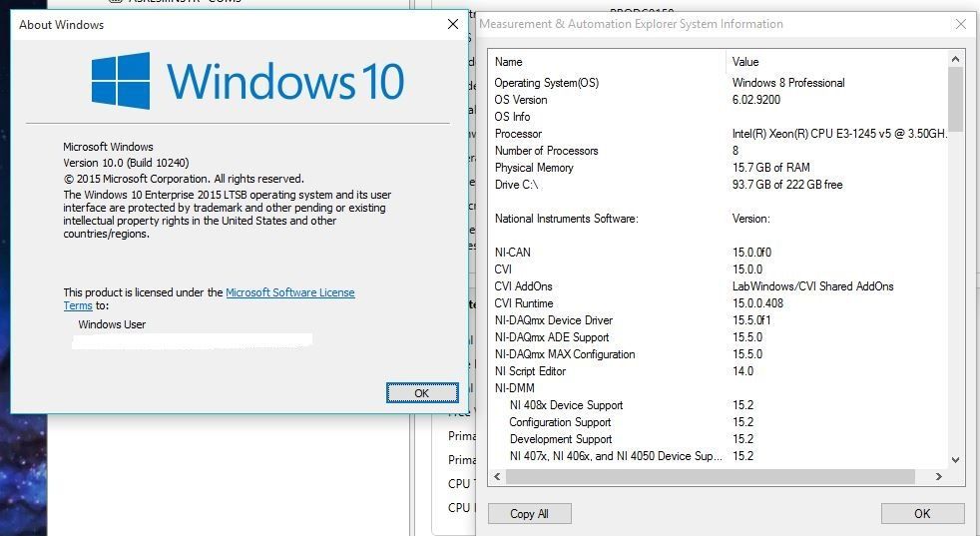The image size is (980, 536).
Task: Close the About Windows dialog
Action: coord(452,24)
